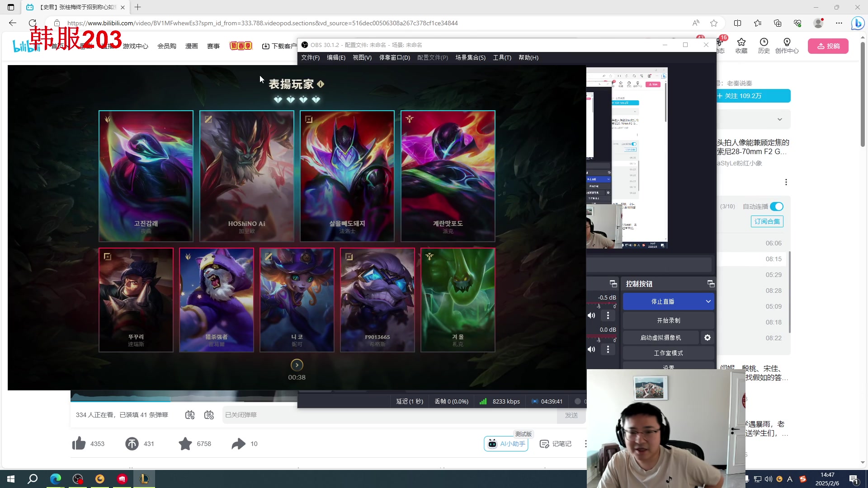Screen dimensions: 868x488
Task: Click the browser back arrow
Action: pyautogui.click(x=13, y=23)
